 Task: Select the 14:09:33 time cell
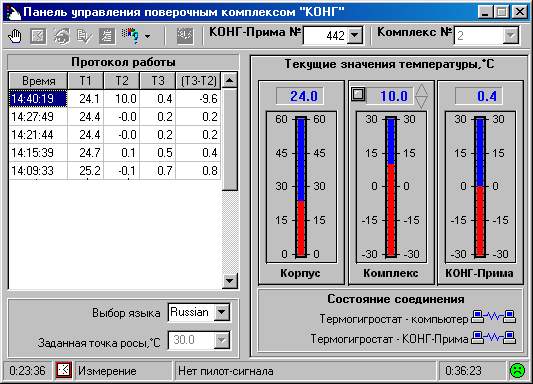click(38, 171)
